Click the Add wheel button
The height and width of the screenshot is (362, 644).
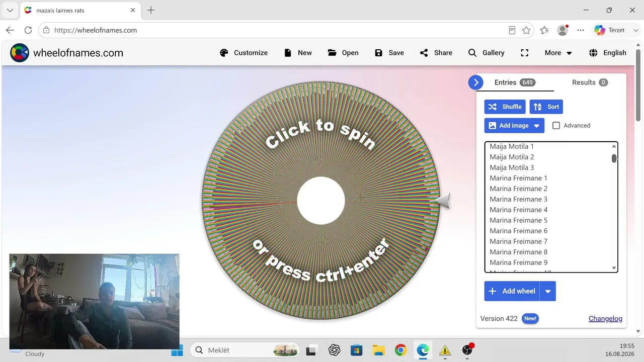click(512, 291)
